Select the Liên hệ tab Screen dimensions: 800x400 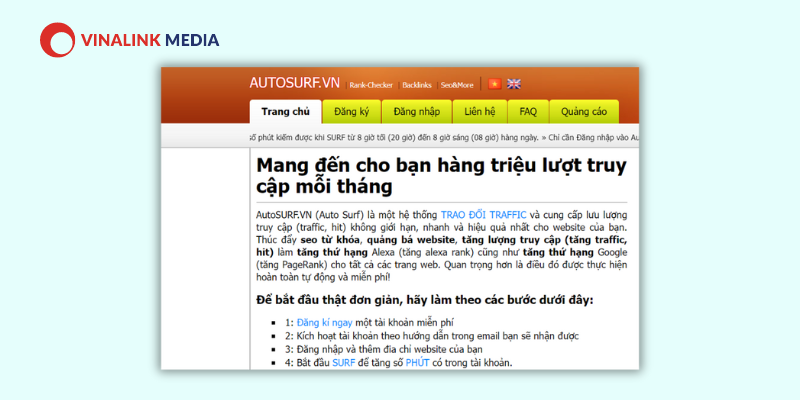[480, 112]
